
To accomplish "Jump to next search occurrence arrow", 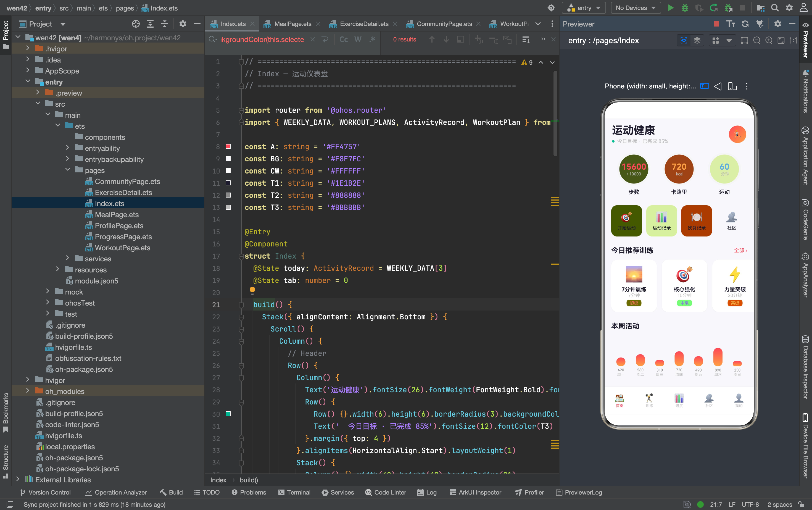I will click(446, 40).
